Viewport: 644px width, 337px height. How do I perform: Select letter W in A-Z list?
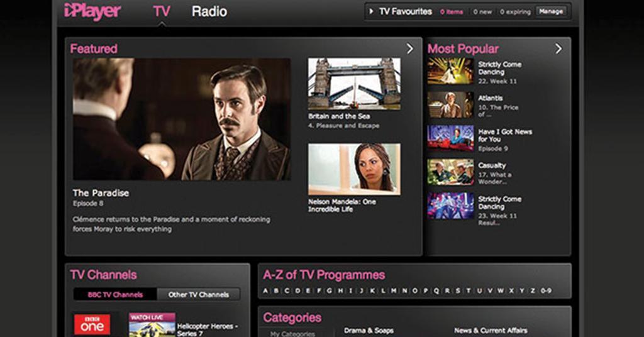tap(500, 290)
